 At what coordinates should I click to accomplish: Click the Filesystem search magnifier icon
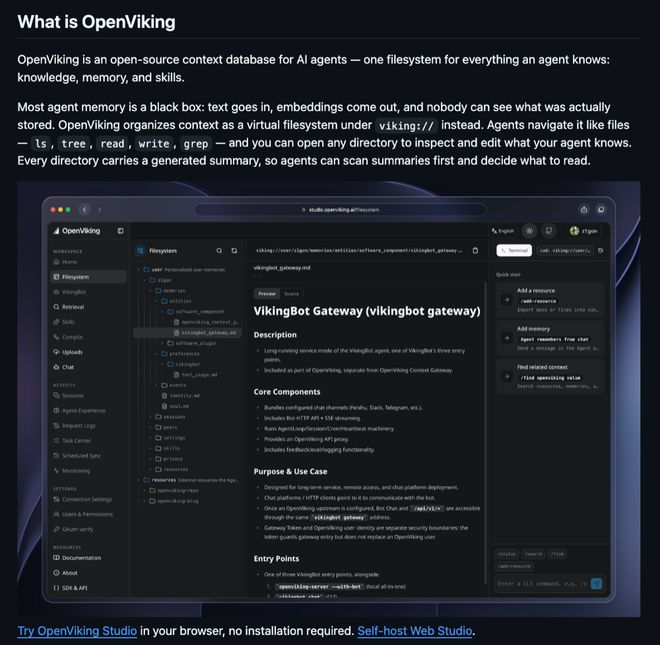(x=219, y=251)
